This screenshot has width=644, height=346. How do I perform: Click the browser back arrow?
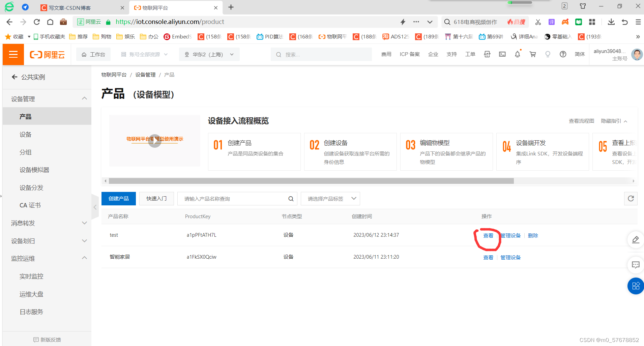pos(9,22)
